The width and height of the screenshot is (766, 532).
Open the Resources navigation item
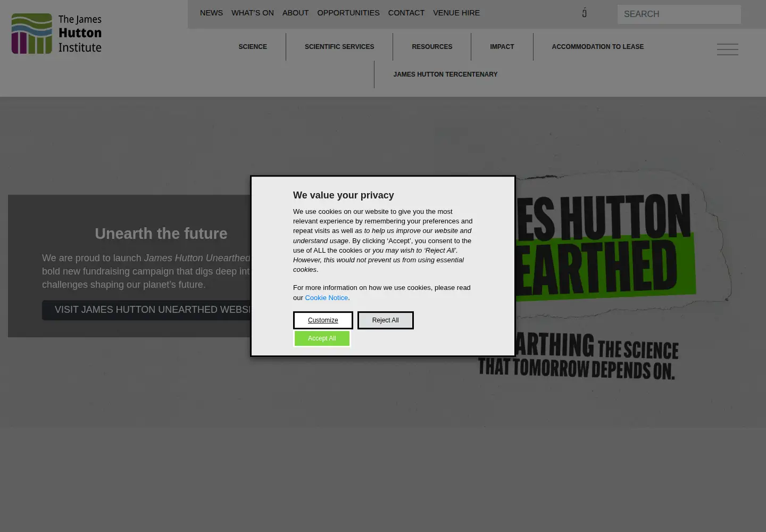pos(432,47)
